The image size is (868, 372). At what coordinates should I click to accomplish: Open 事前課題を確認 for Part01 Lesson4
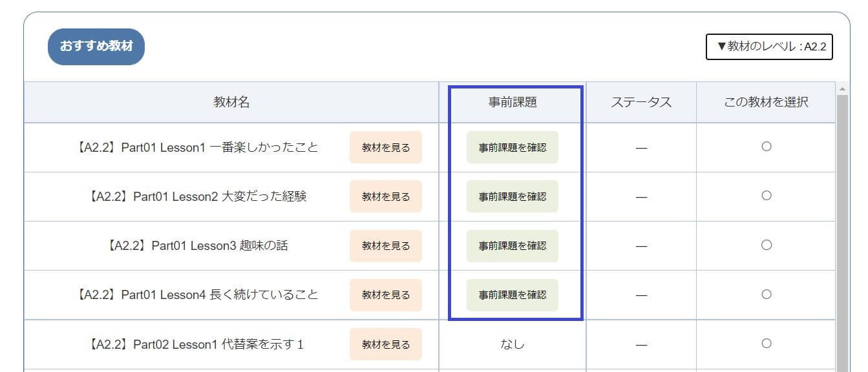(x=513, y=294)
